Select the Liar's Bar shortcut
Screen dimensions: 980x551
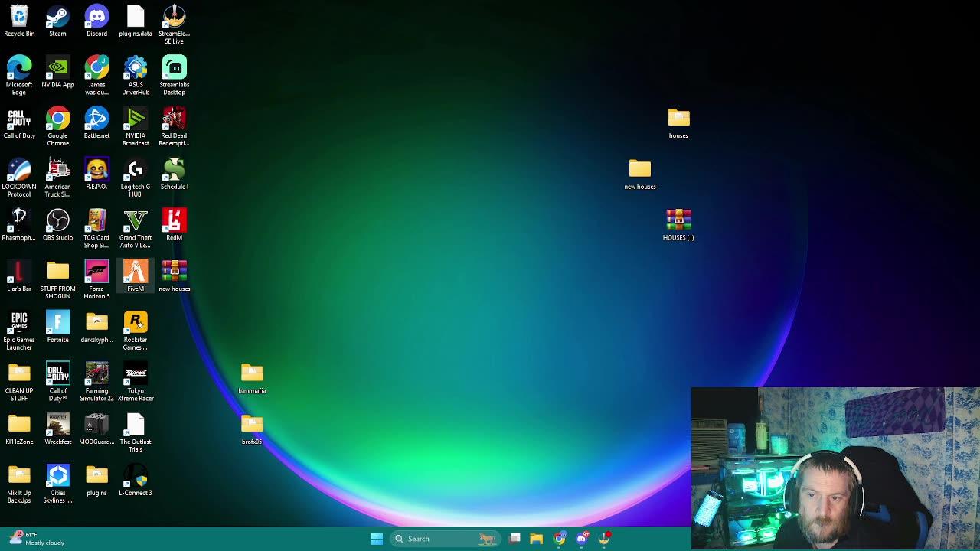tap(19, 276)
